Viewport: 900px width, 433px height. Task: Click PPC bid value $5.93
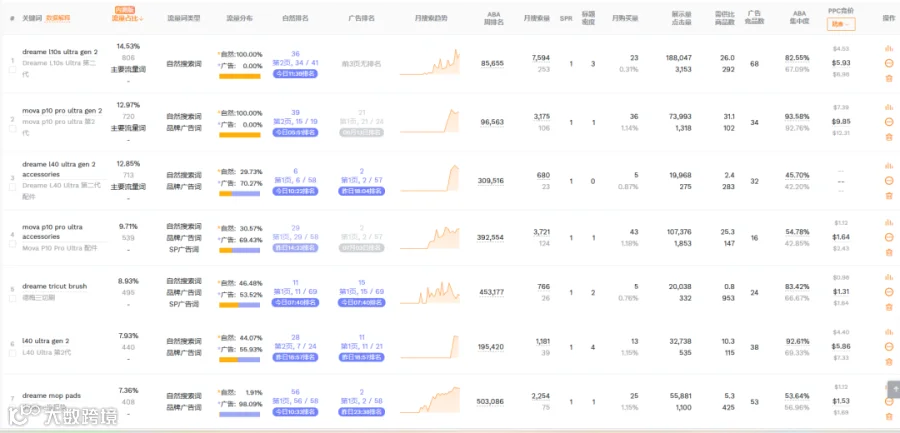(x=841, y=63)
